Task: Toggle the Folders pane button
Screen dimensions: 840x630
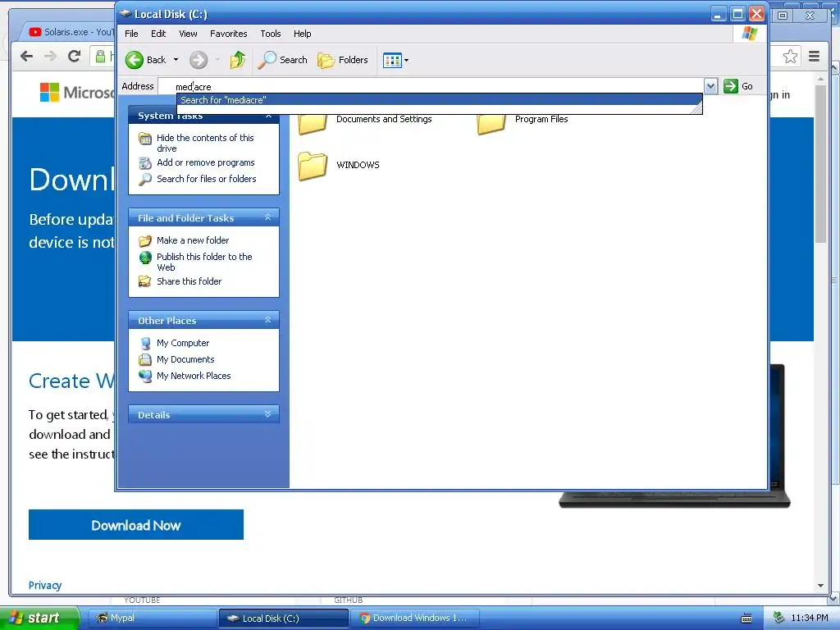Action: [343, 60]
